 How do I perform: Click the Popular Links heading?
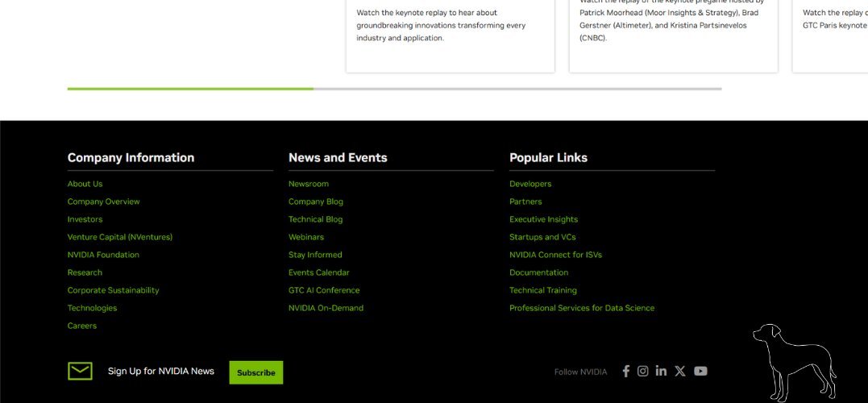click(548, 158)
